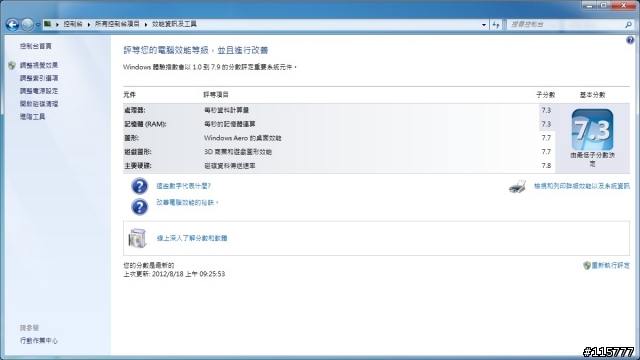Select the 主要硬碟 row label
Image resolution: width=640 pixels, height=360 pixels.
138,166
